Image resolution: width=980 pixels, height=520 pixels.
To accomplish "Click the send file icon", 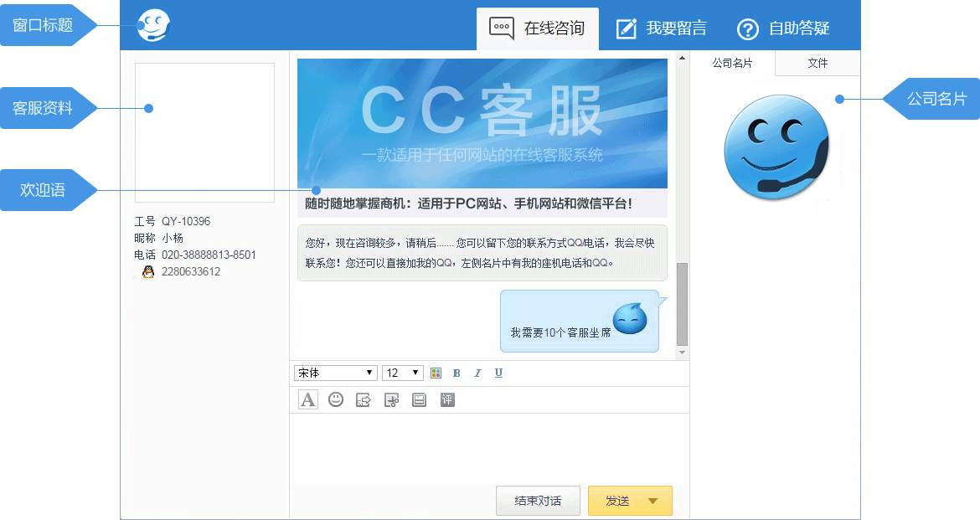I will tap(364, 400).
